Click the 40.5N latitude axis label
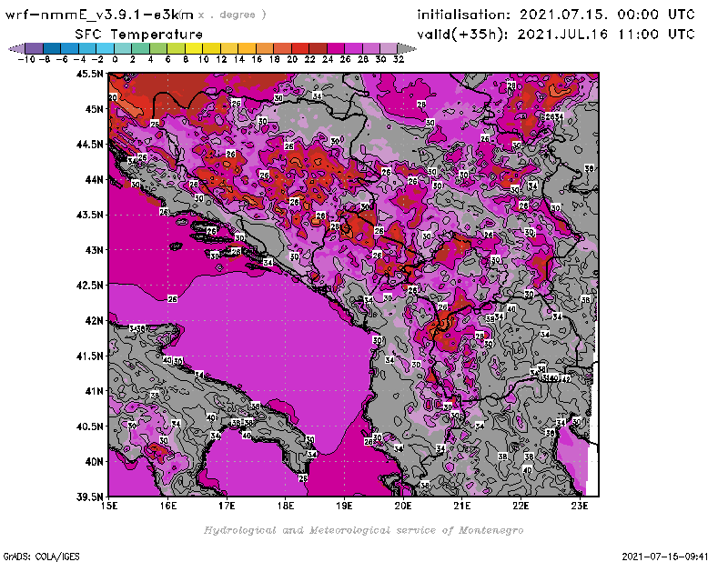The height and width of the screenshot is (562, 728). point(89,427)
